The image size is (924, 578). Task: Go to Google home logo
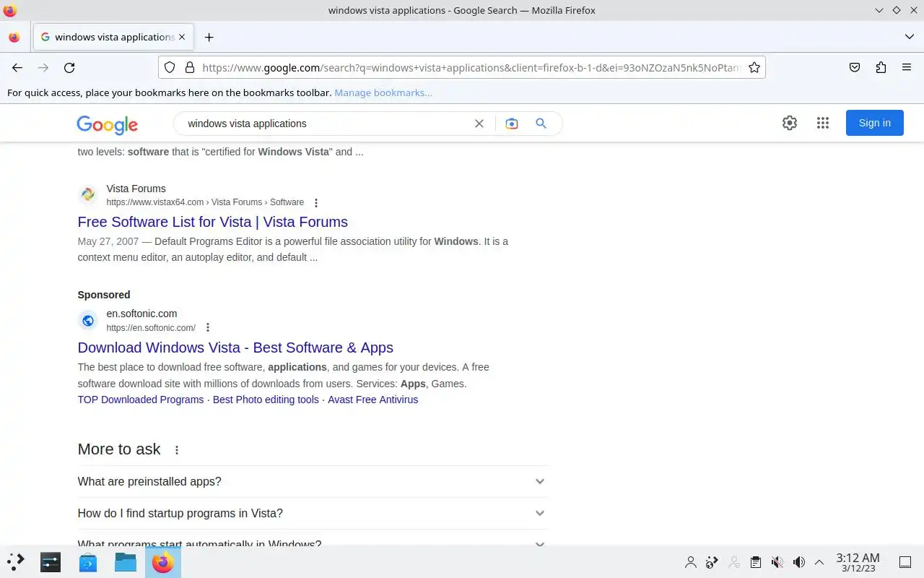click(108, 124)
